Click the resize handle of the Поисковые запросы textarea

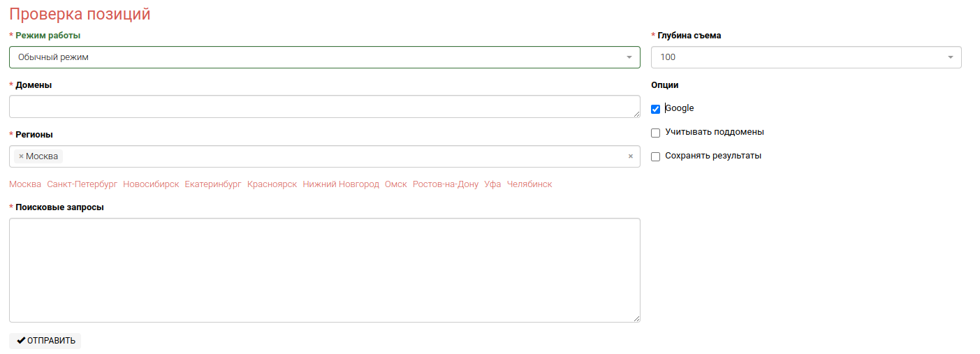[x=636, y=318]
